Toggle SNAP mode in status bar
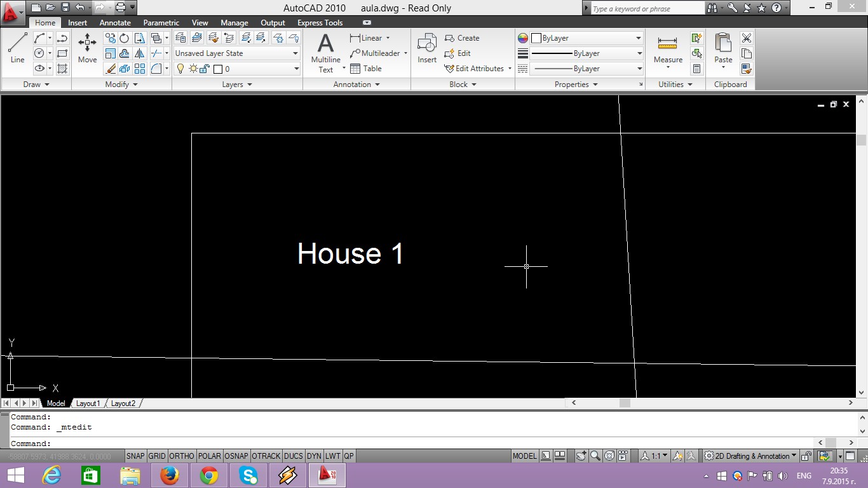Screen dimensions: 868x488 coord(135,456)
